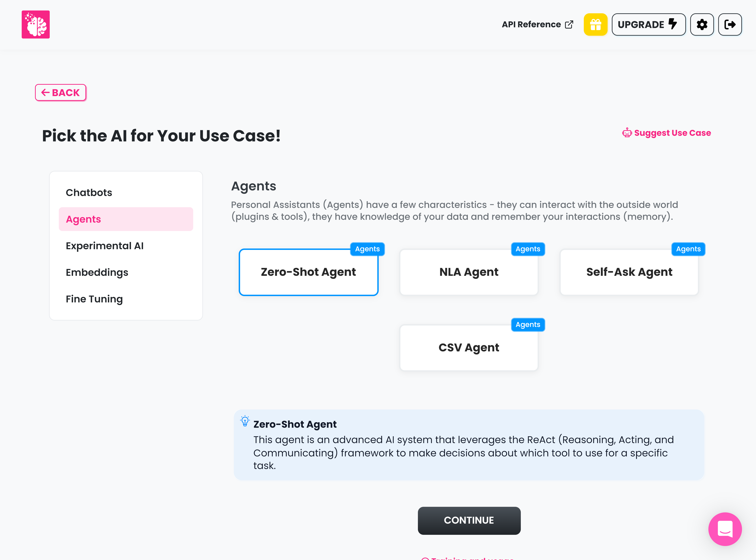
Task: Select the Embeddings category
Action: (97, 272)
